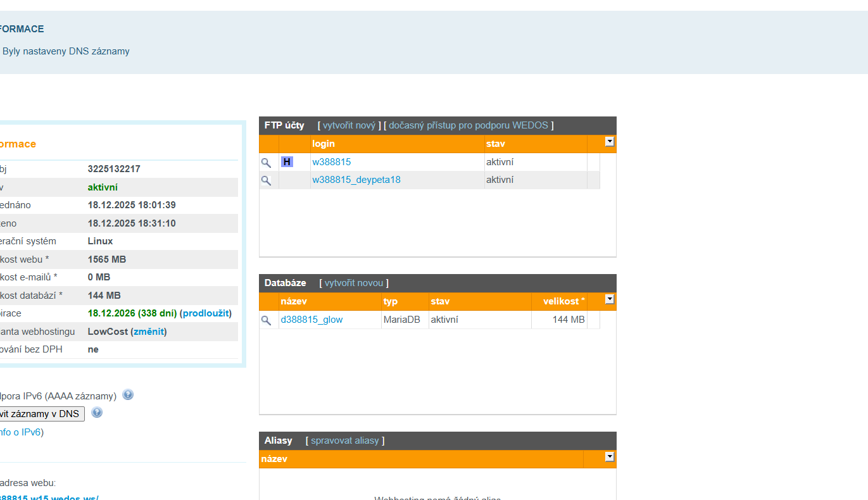Click magnifier icon beside d388815_glow database
The image size is (868, 500).
(266, 320)
